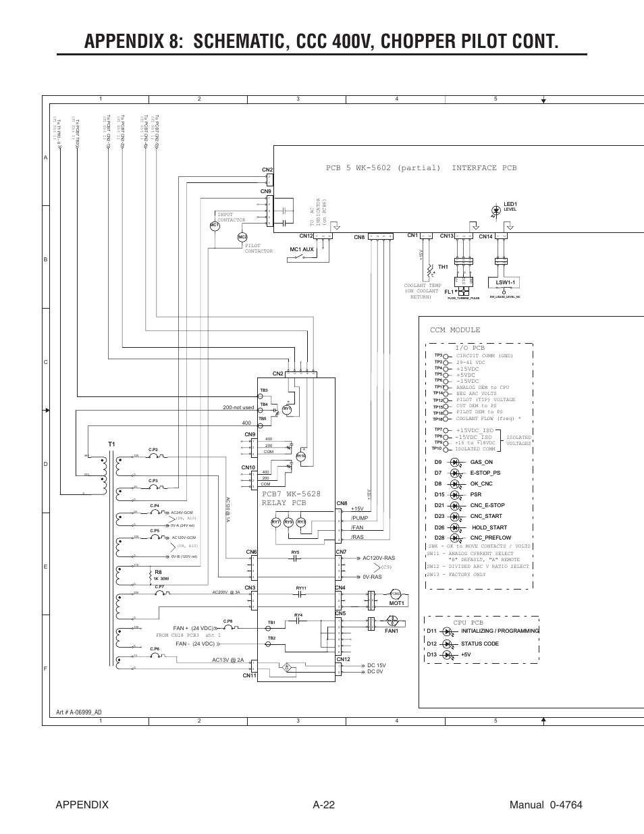Viewport: 644px width, 834px height.
Task: Click the D12 STATUS CODE LED symbol
Action: pyautogui.click(x=446, y=643)
